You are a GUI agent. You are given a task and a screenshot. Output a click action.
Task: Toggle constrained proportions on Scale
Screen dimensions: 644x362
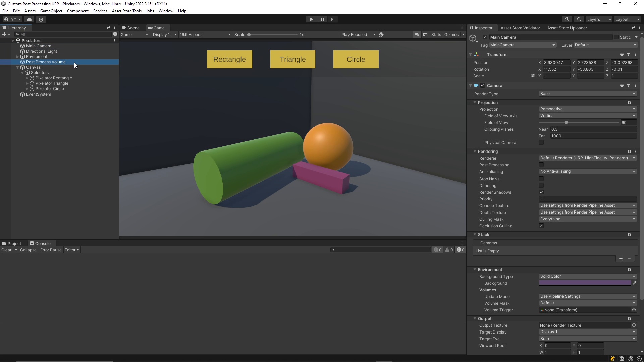click(533, 76)
